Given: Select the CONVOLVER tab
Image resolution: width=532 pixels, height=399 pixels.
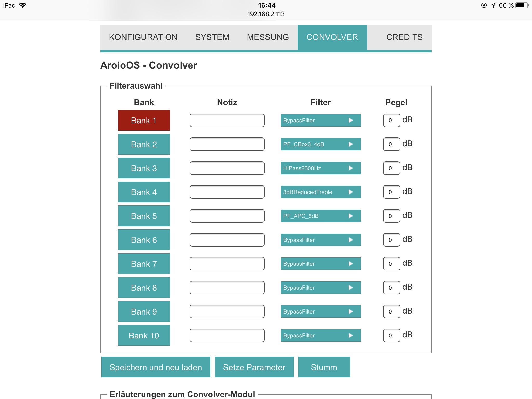Looking at the screenshot, I should pyautogui.click(x=332, y=37).
